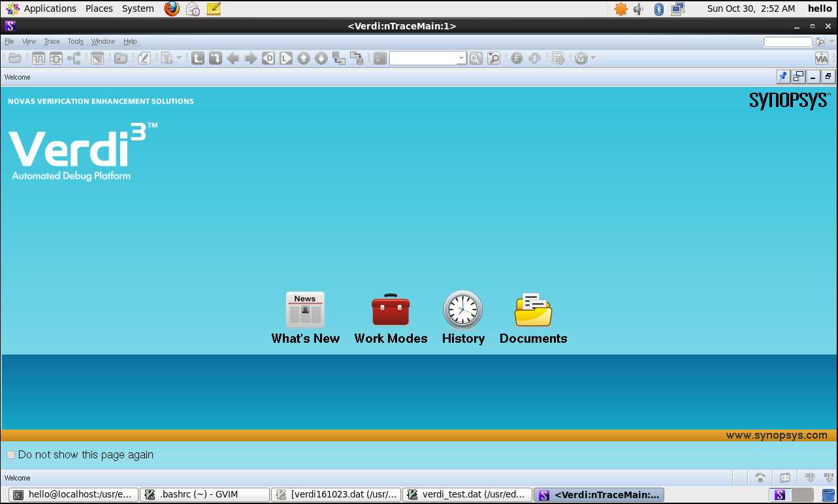Click the ViA toolbar icon
838x504 pixels.
pyautogui.click(x=822, y=58)
